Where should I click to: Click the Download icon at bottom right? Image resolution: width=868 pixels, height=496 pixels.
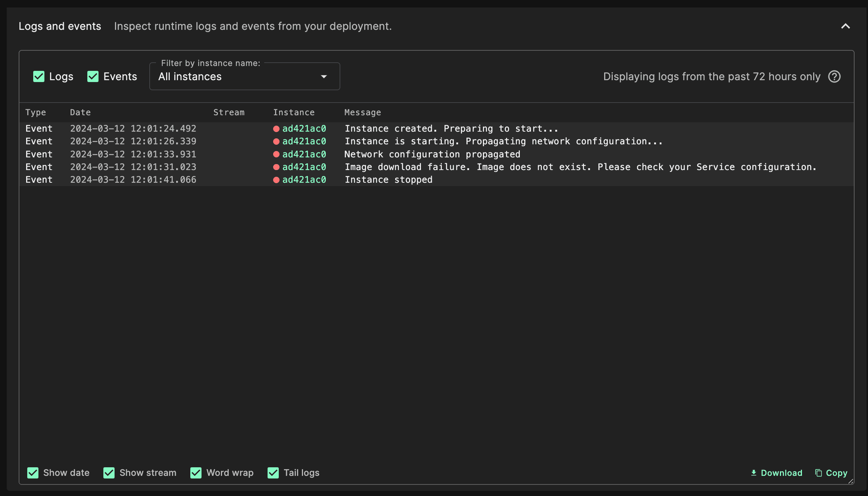[x=753, y=473]
